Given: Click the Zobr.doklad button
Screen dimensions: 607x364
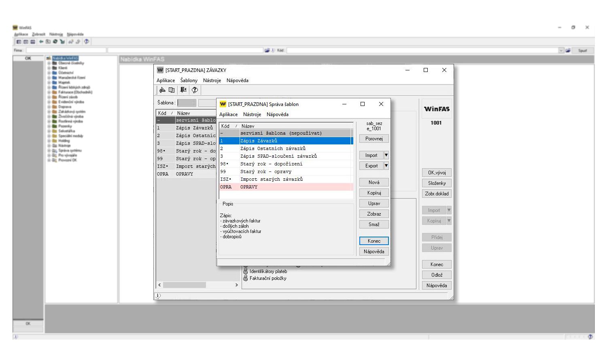Looking at the screenshot, I should tap(437, 194).
